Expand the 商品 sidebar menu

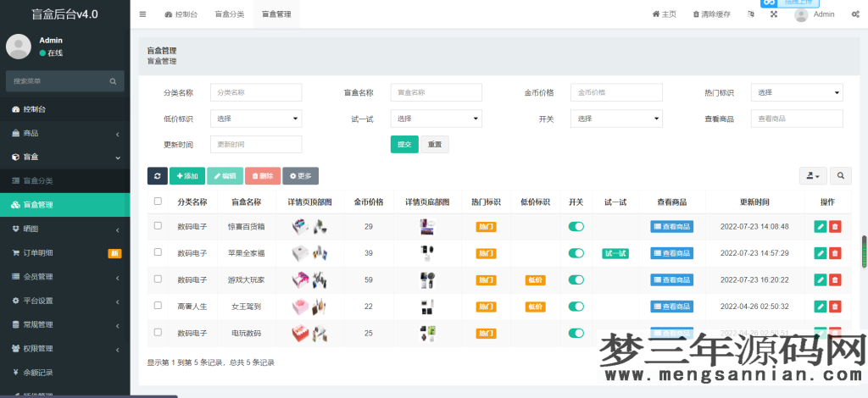(x=64, y=133)
